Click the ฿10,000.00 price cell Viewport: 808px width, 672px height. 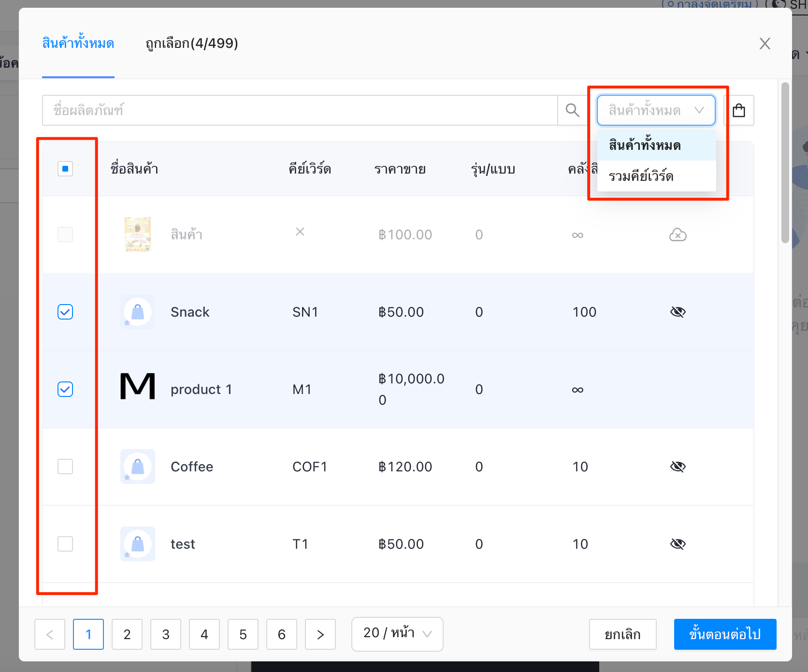[411, 389]
